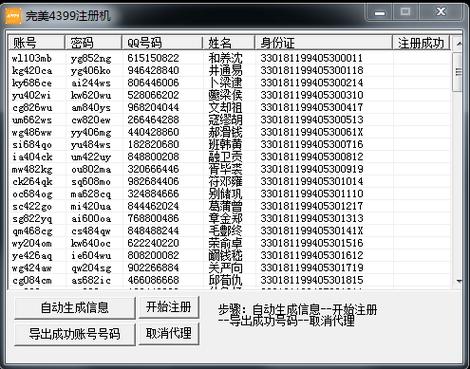Click QQ number 982684406
The height and width of the screenshot is (369, 470).
(153, 181)
